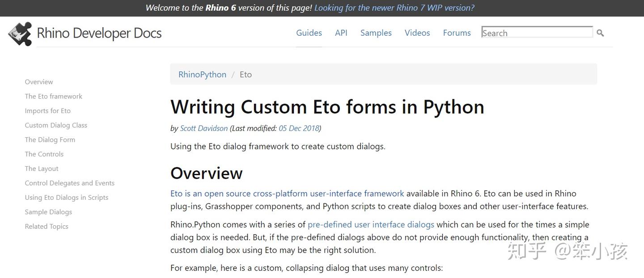Click the search magnifier icon
The height and width of the screenshot is (278, 644).
(x=600, y=32)
